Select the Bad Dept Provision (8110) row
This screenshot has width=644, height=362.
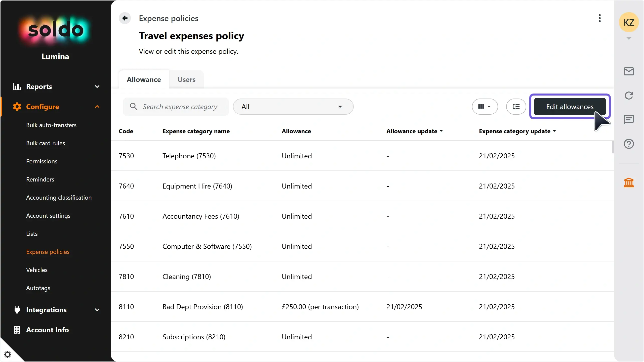362,307
